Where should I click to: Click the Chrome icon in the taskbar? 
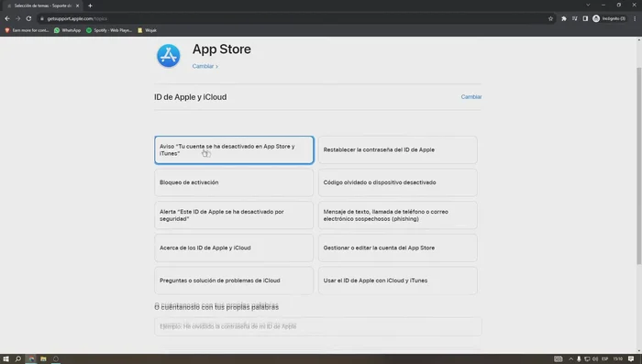click(31, 358)
